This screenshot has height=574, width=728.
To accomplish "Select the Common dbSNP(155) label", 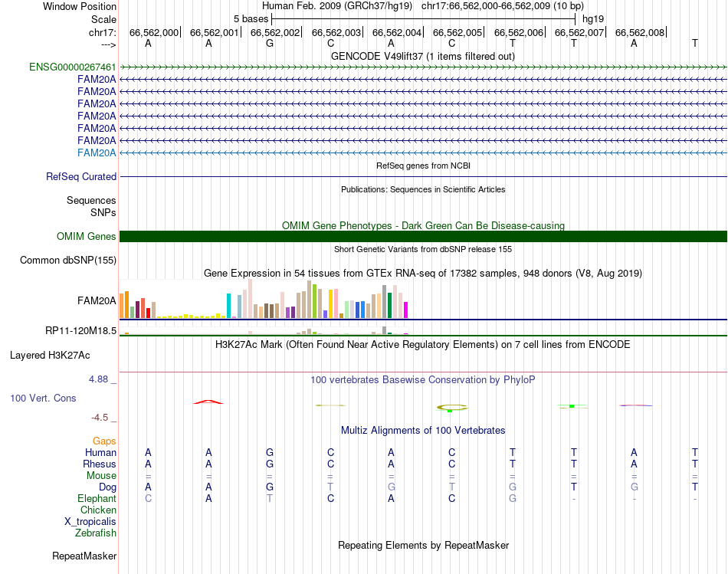I will [x=67, y=260].
